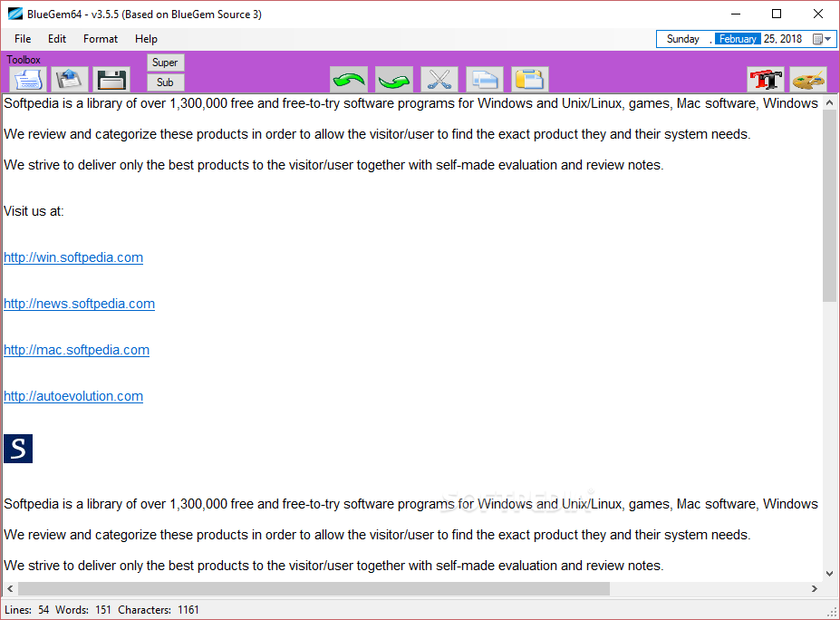Click the Lines: 54 status entry
The width and height of the screenshot is (840, 620).
tap(27, 609)
